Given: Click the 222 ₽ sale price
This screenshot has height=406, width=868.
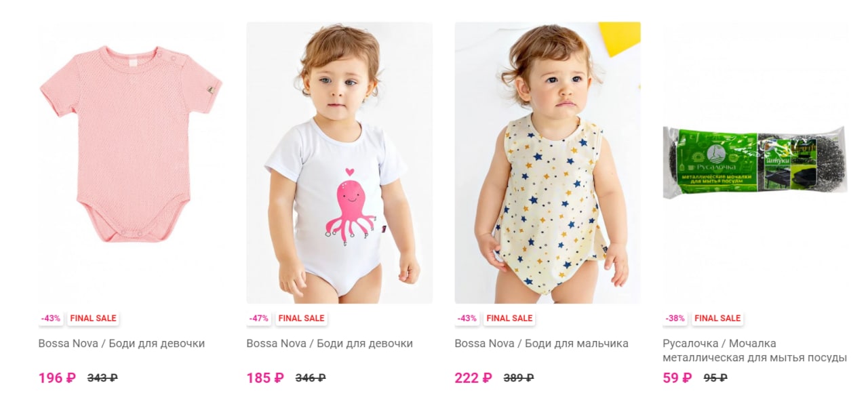Looking at the screenshot, I should coord(473,378).
